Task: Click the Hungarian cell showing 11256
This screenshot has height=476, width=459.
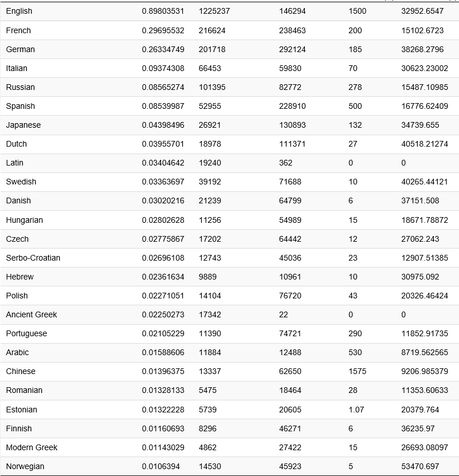Action: [210, 220]
